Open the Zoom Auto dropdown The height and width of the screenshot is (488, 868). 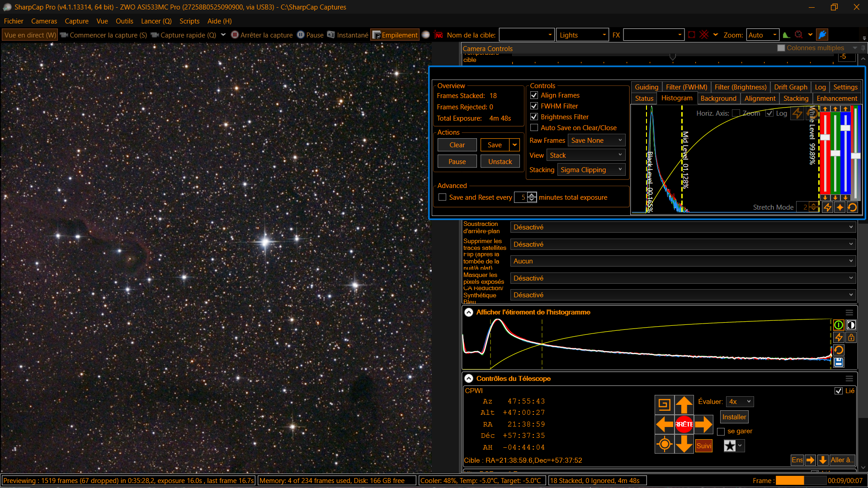[763, 35]
